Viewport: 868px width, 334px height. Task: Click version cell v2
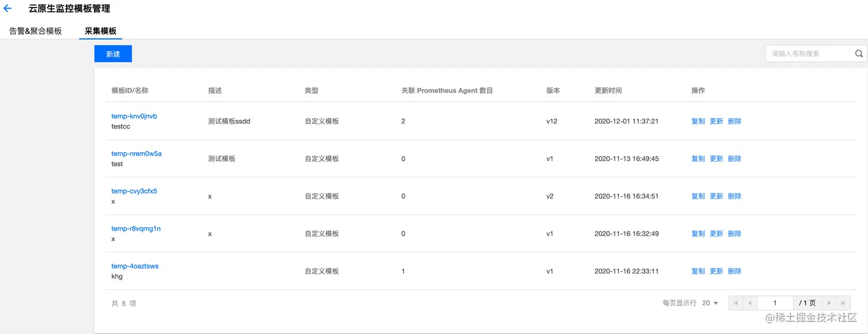click(x=550, y=196)
